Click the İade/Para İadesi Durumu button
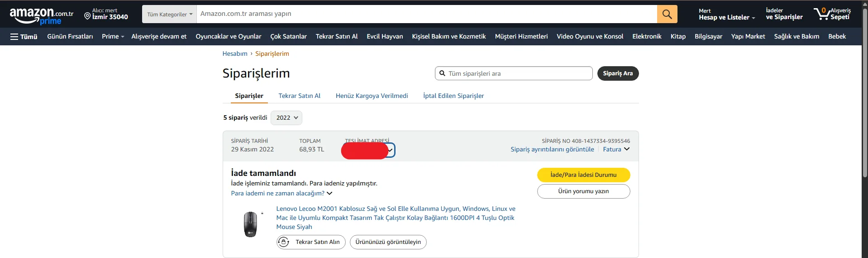The width and height of the screenshot is (868, 258). [x=583, y=175]
